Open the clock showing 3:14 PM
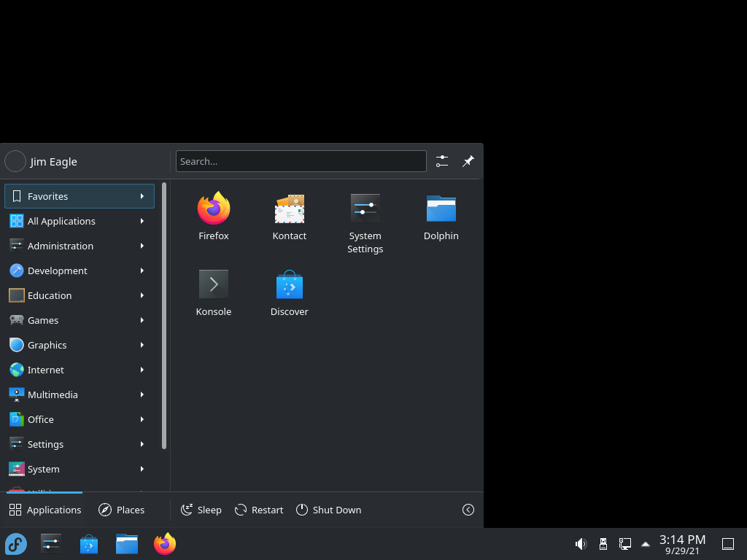This screenshot has width=747, height=560. pyautogui.click(x=682, y=544)
